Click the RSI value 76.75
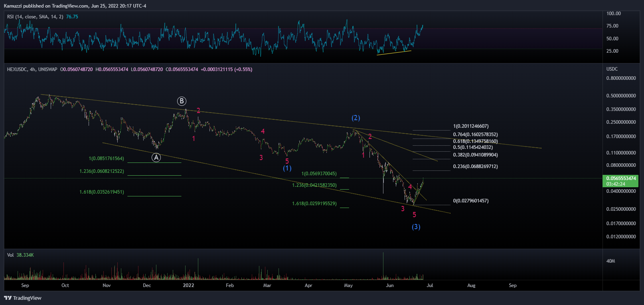 [x=72, y=17]
